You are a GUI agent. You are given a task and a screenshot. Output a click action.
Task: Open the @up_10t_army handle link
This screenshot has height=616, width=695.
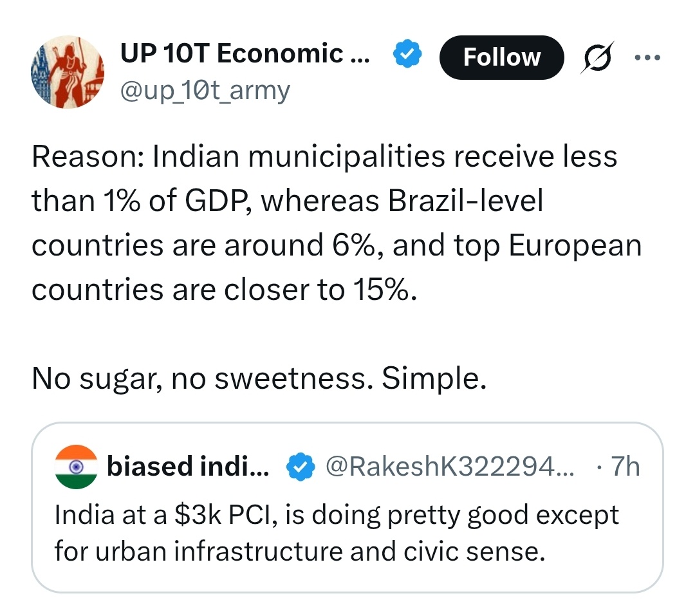205,91
